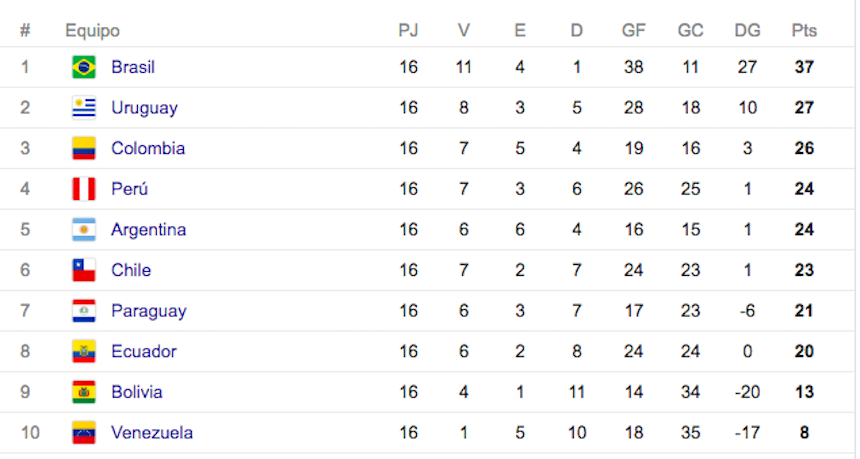Click Brasil's 37 points value
This screenshot has width=860, height=459.
[x=804, y=67]
